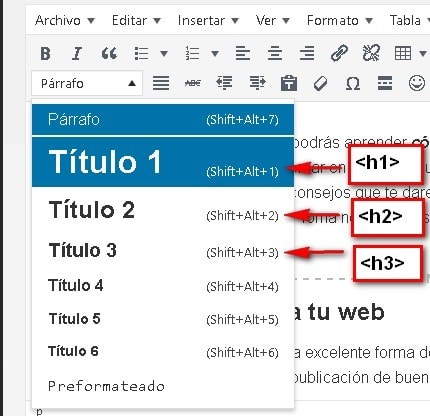
Task: Choose Título 5 heading format
Action: pos(163,319)
